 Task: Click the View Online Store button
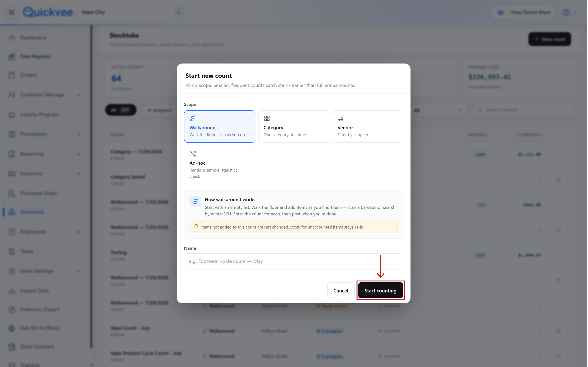tap(523, 12)
